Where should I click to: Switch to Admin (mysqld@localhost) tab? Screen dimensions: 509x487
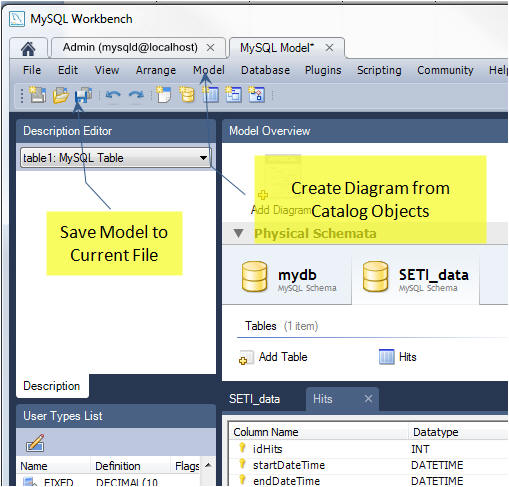coord(130,48)
